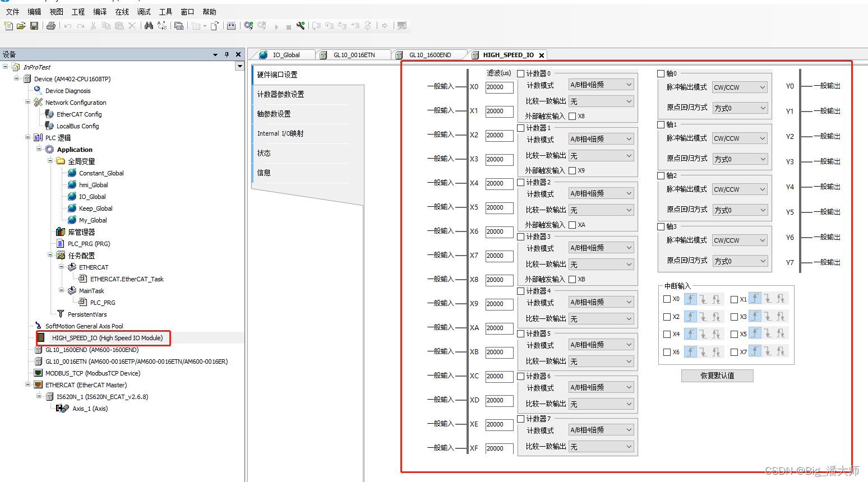The height and width of the screenshot is (482, 868).
Task: Enable the 计数器 3 checkbox
Action: (521, 237)
